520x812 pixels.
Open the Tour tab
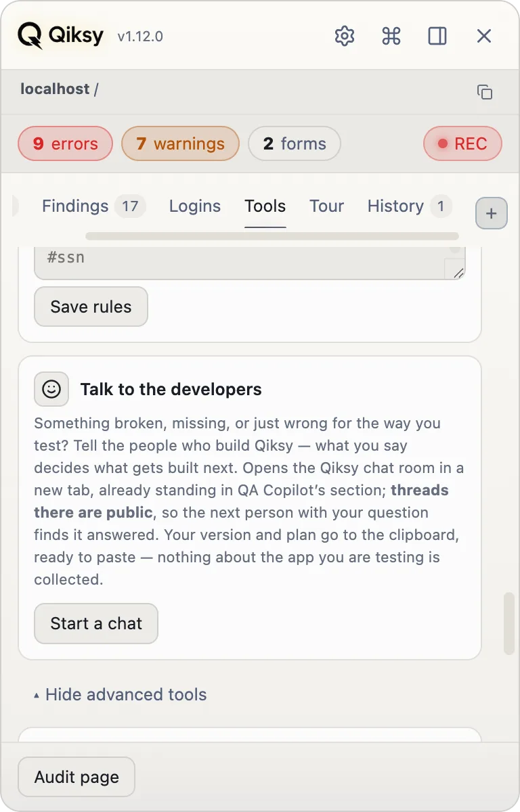click(x=327, y=206)
